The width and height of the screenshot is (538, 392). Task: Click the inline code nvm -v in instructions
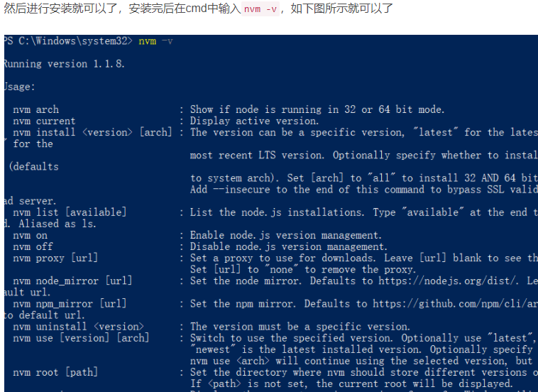pyautogui.click(x=260, y=9)
